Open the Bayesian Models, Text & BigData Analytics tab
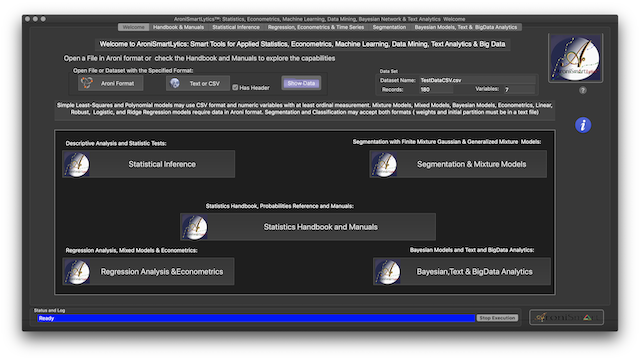Screen dimensions: 640x360 (x=466, y=27)
